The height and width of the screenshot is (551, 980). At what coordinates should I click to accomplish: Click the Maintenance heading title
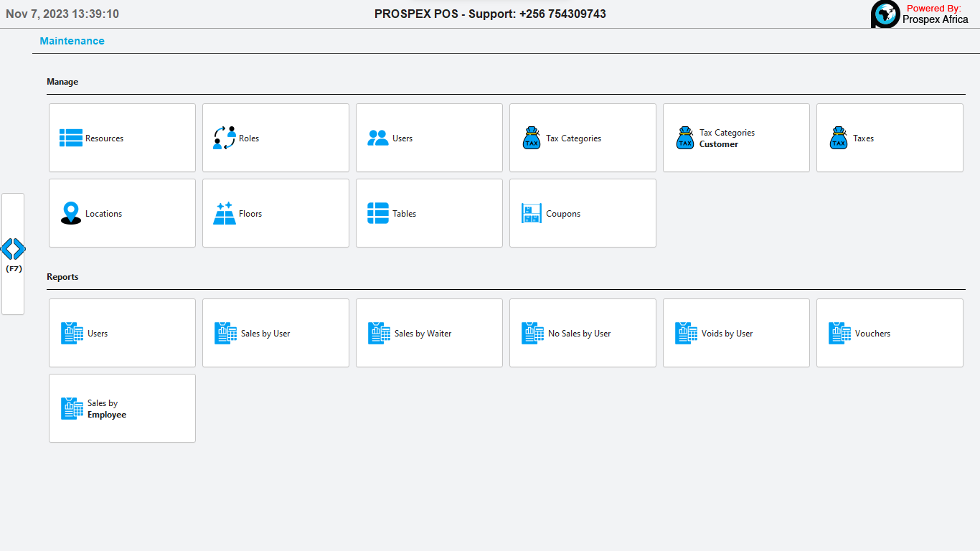click(x=72, y=41)
